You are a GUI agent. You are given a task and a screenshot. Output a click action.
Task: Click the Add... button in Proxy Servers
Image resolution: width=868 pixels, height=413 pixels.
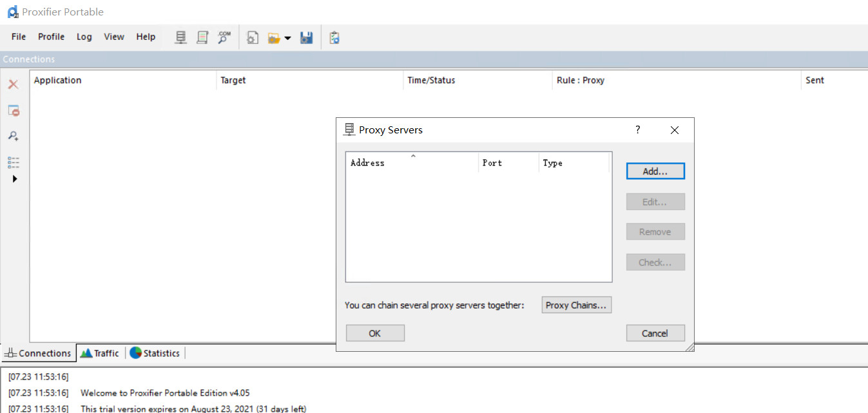(655, 171)
